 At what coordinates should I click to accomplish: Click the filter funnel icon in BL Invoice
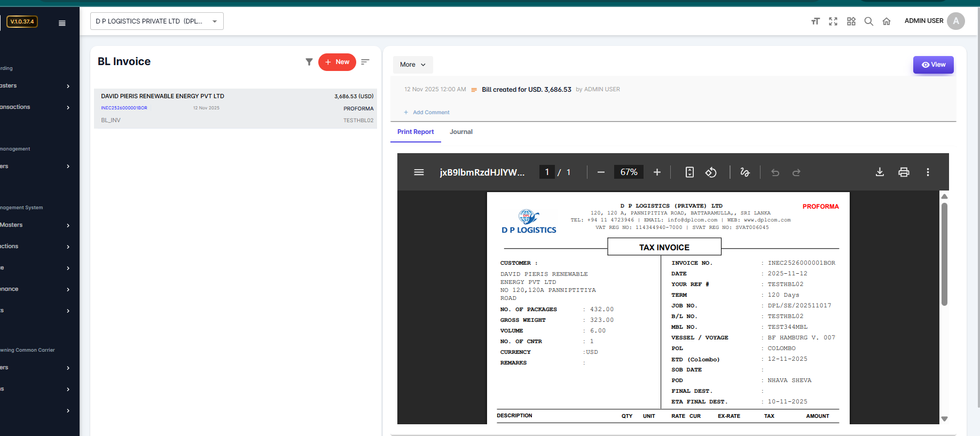coord(309,62)
